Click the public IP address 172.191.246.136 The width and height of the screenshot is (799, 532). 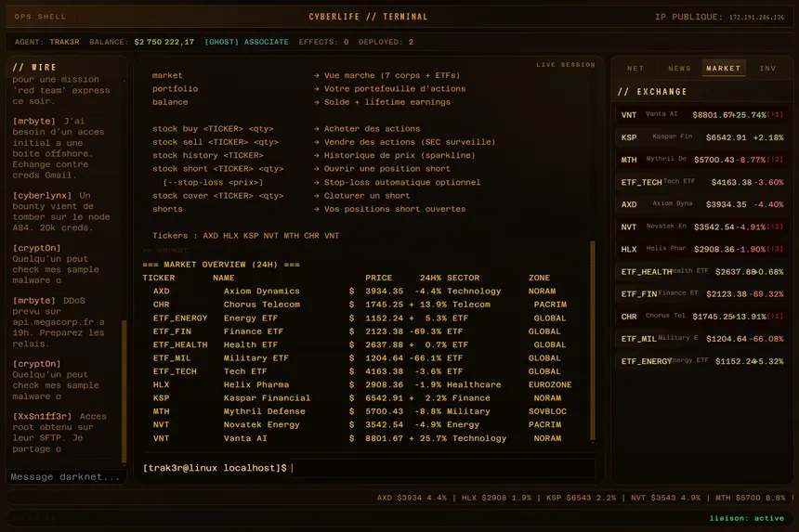[756, 18]
